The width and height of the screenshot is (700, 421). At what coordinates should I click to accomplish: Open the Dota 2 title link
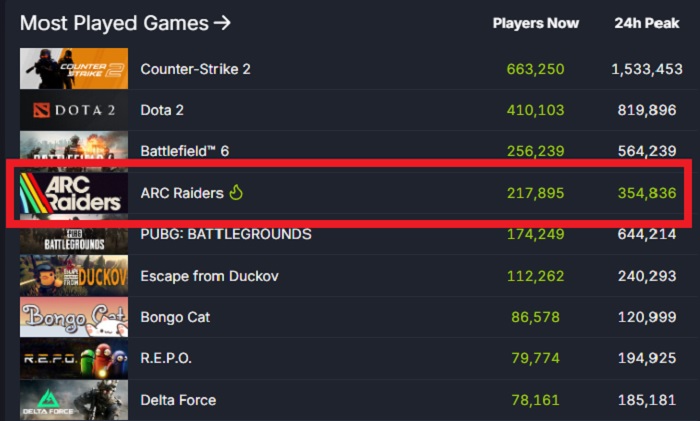[162, 110]
